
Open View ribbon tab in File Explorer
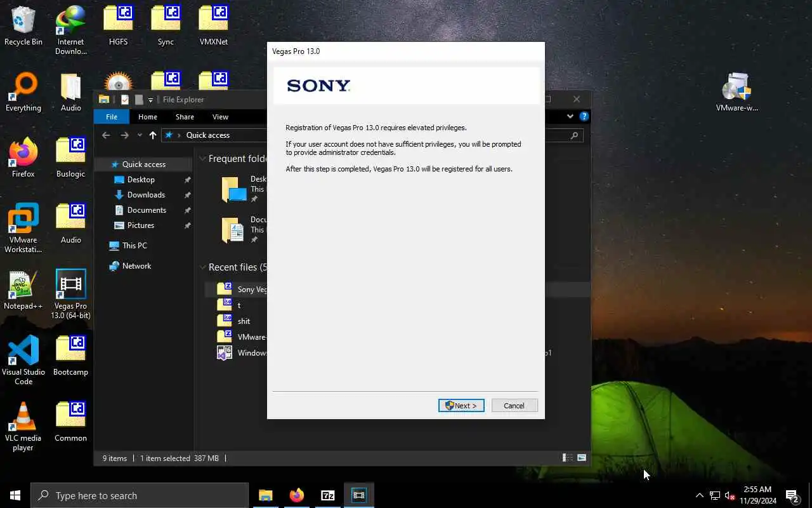(220, 117)
